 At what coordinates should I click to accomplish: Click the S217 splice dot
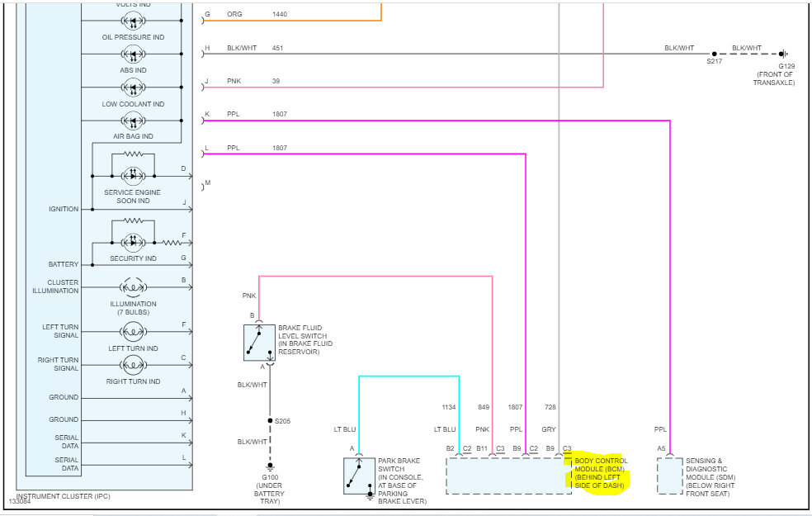pyautogui.click(x=714, y=54)
